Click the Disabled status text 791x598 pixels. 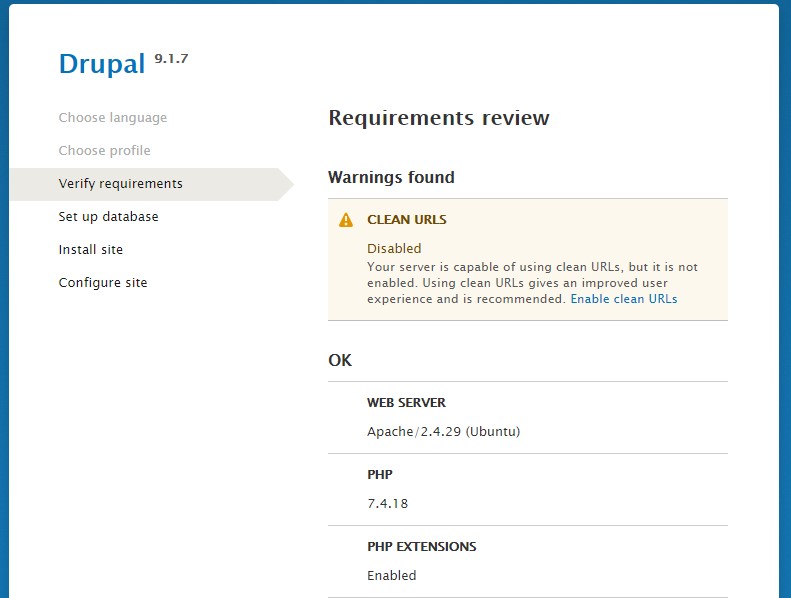click(x=394, y=248)
